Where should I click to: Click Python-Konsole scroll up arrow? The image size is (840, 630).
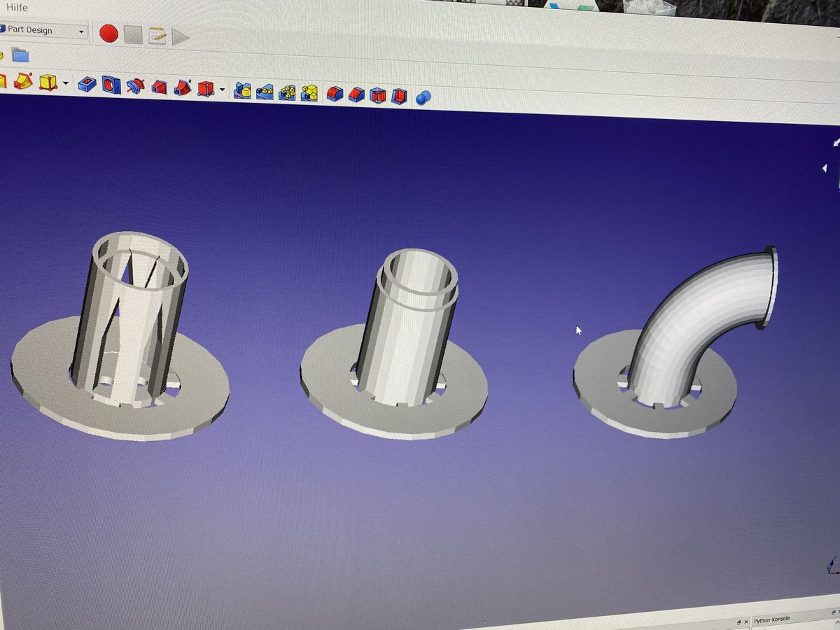(837, 622)
